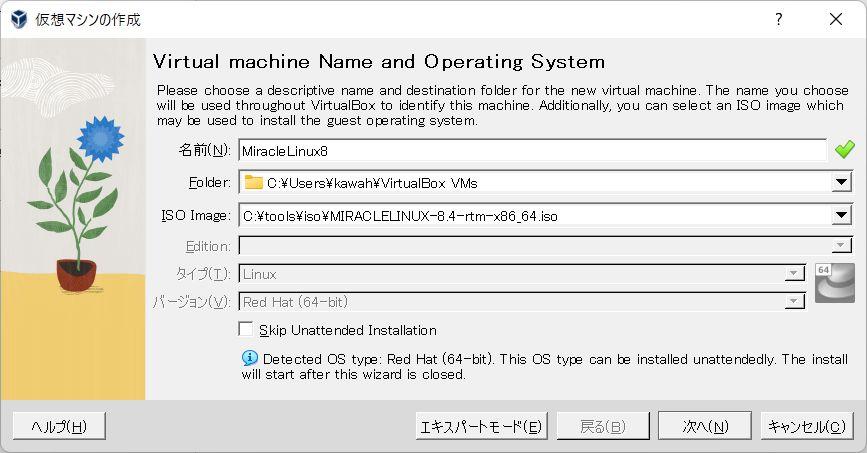Click the Folder path C:¥Users¥kawah¥VirtualBox VMs
This screenshot has height=453, width=867.
(372, 183)
